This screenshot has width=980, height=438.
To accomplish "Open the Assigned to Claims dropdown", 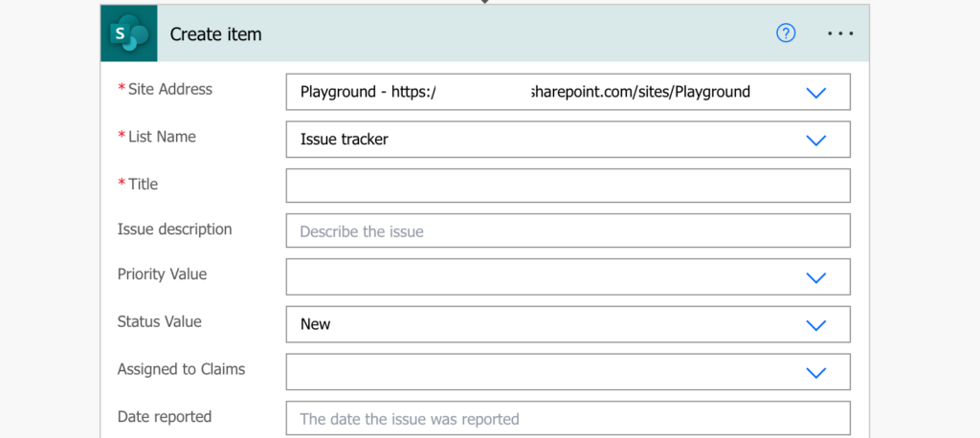I will [568, 372].
